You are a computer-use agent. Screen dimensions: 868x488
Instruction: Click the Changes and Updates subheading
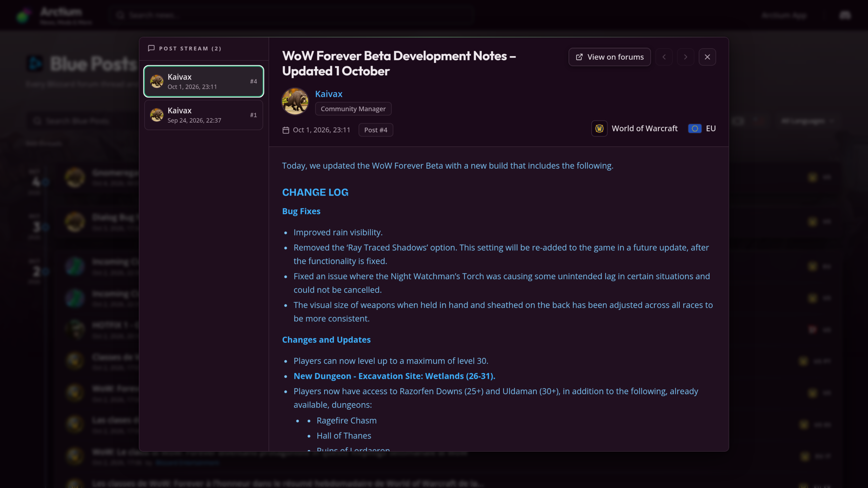[x=326, y=340]
